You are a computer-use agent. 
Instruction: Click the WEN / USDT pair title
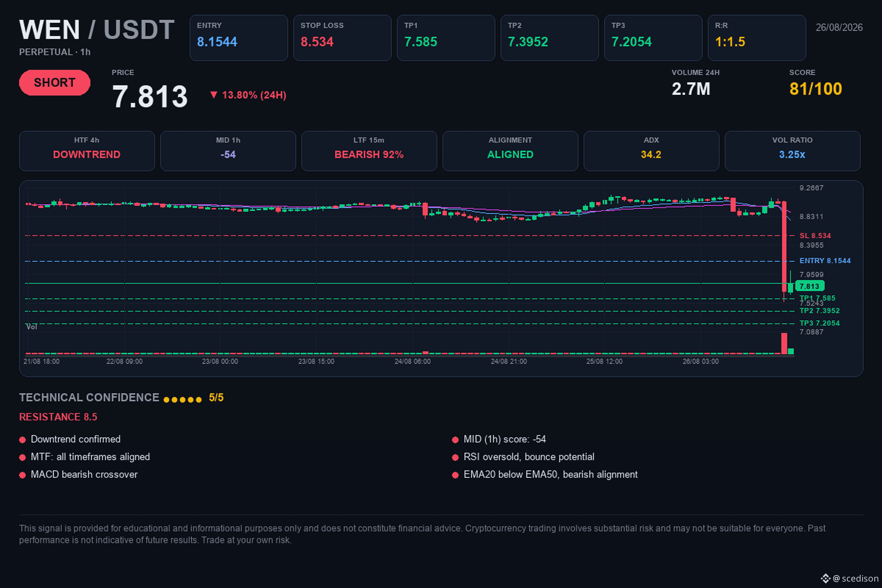click(x=97, y=30)
